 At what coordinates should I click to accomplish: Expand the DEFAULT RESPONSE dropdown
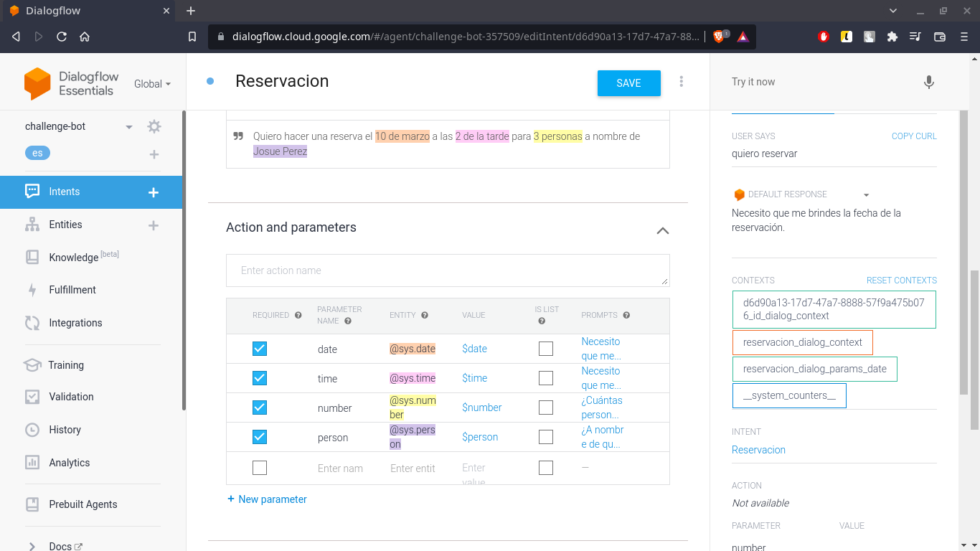click(866, 194)
